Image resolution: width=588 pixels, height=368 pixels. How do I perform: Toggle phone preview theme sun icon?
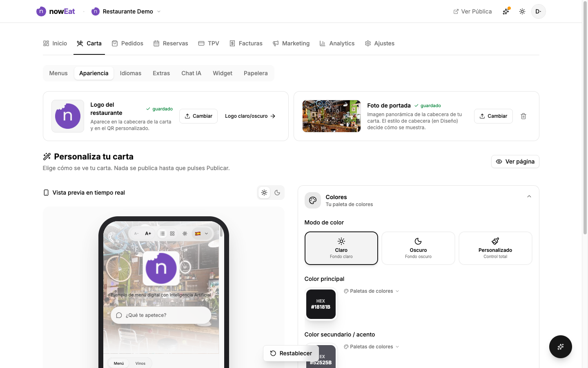coord(185,233)
